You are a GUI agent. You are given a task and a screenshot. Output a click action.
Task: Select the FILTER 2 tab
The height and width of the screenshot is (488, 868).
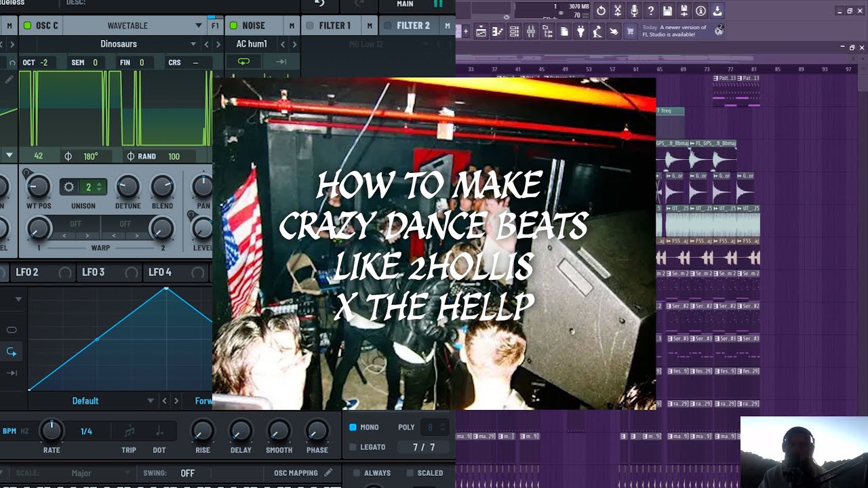pos(413,26)
